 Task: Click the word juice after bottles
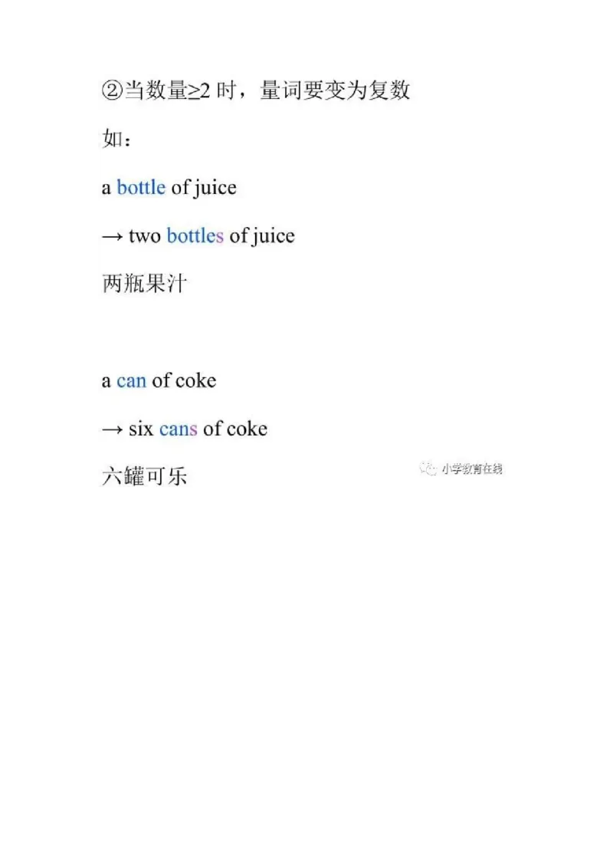[274, 237]
